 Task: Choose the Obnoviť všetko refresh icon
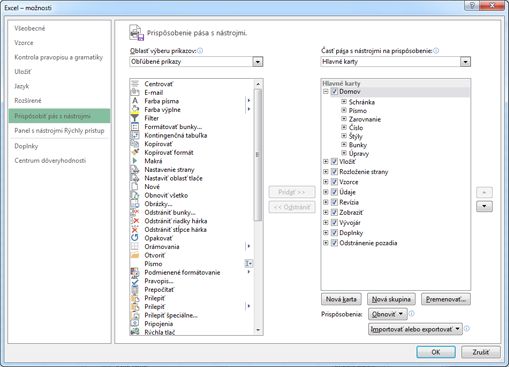(x=135, y=195)
